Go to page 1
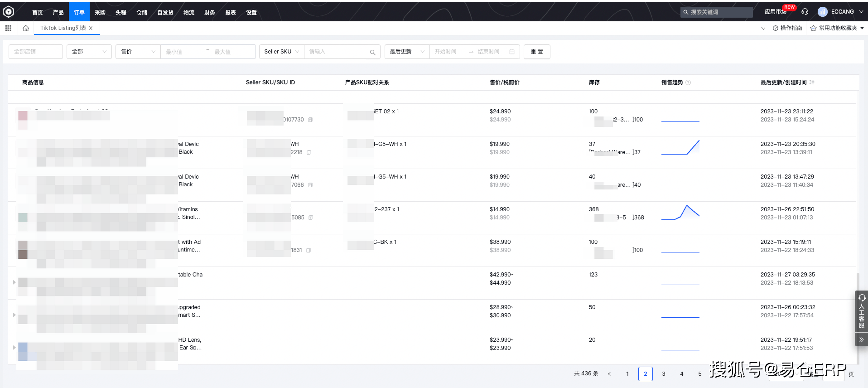The image size is (868, 388). coord(627,374)
